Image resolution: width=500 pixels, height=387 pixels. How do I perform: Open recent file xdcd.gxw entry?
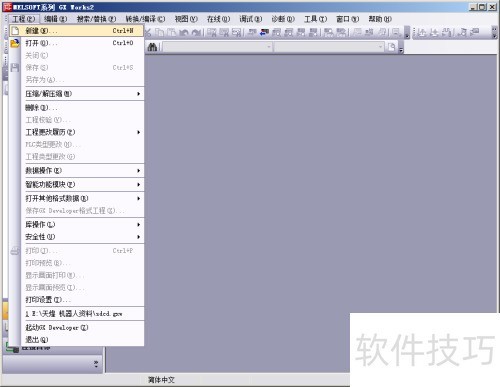(x=77, y=314)
